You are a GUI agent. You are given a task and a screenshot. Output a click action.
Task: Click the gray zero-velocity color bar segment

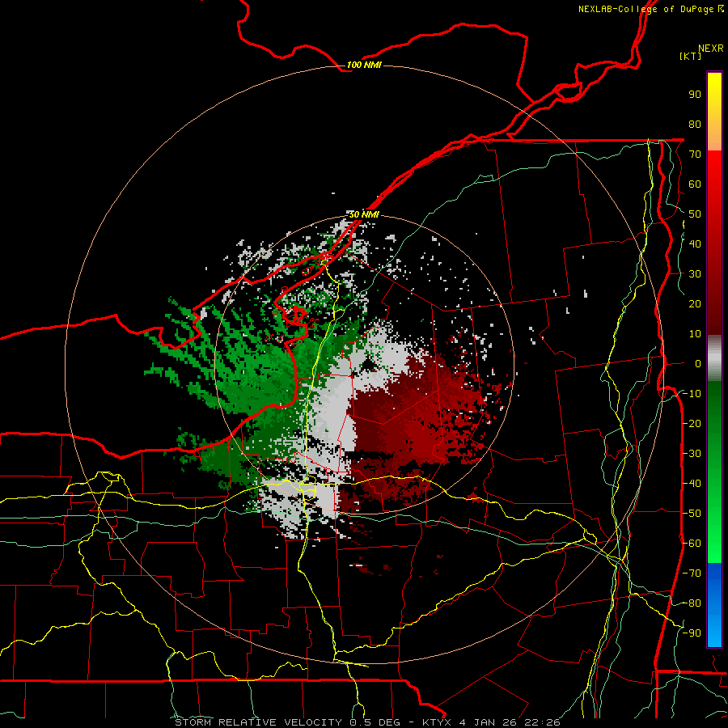714,358
